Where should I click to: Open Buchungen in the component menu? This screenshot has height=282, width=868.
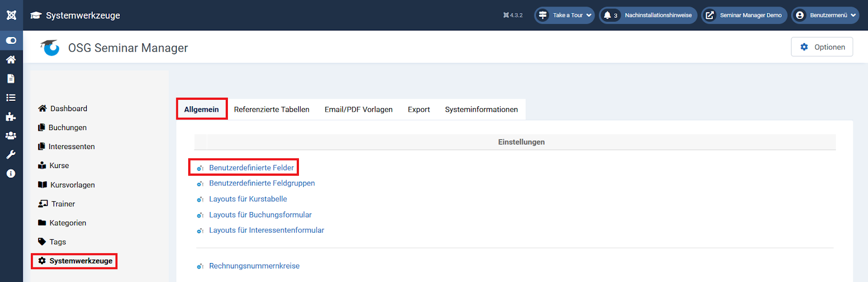pyautogui.click(x=68, y=127)
